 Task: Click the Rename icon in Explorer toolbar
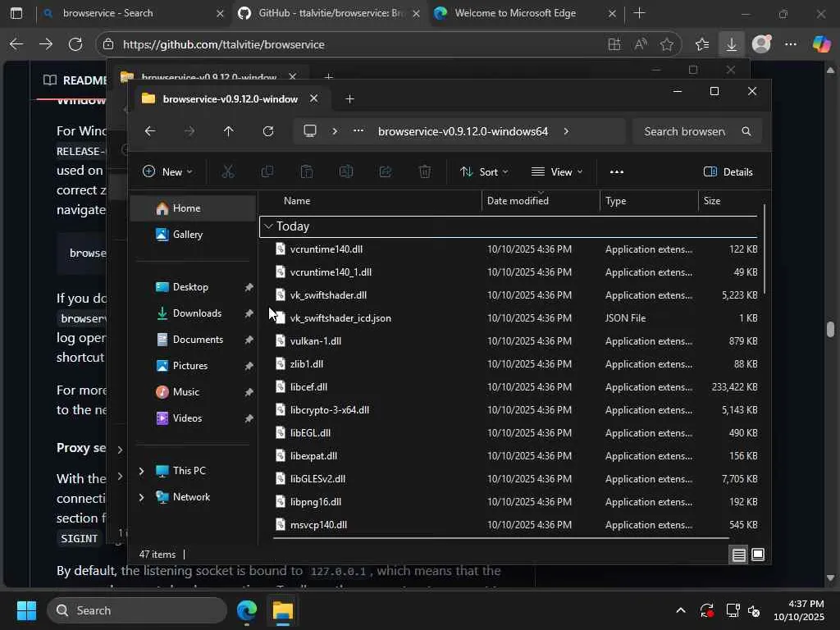[x=346, y=171]
